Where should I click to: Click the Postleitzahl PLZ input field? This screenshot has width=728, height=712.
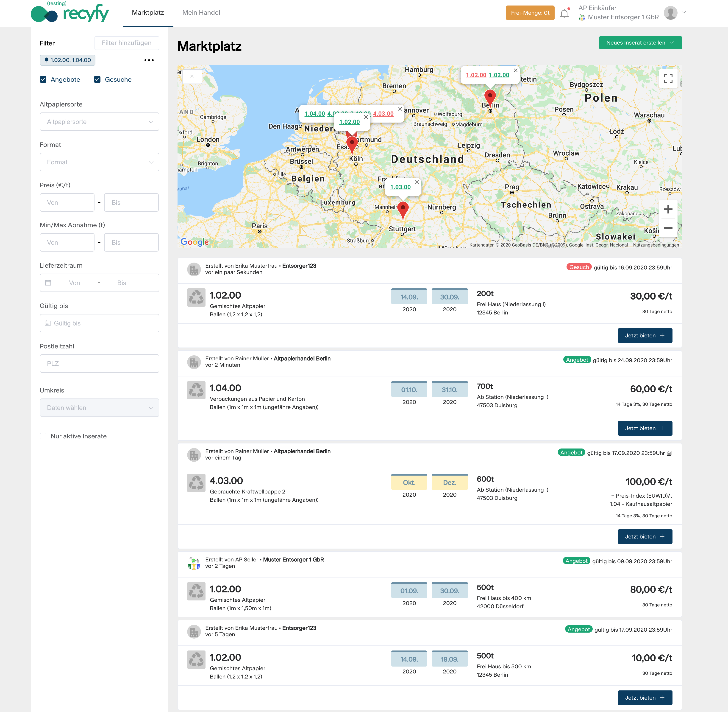tap(99, 364)
